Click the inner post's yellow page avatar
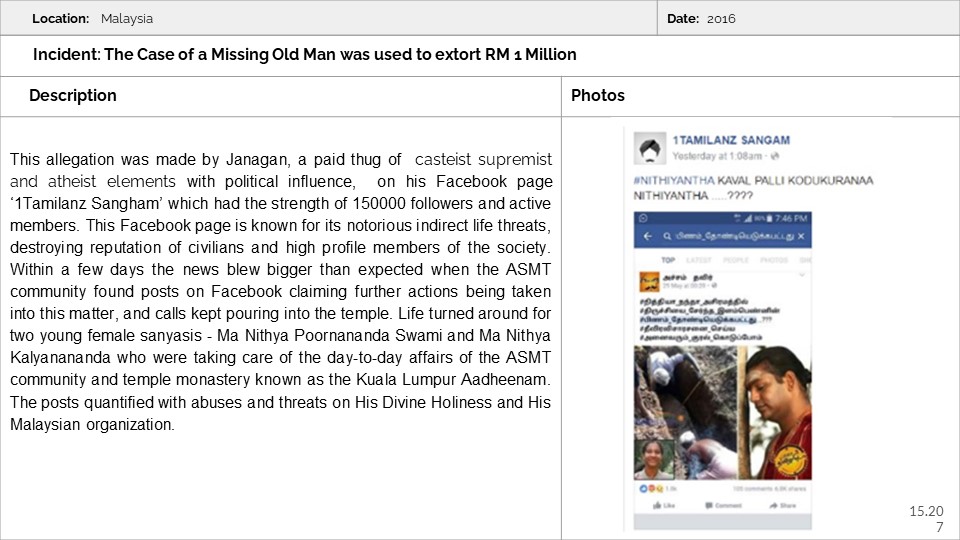This screenshot has width=960, height=540. point(648,279)
